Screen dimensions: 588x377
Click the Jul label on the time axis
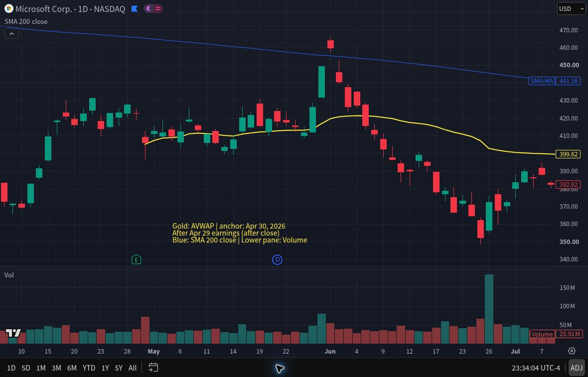coord(515,352)
